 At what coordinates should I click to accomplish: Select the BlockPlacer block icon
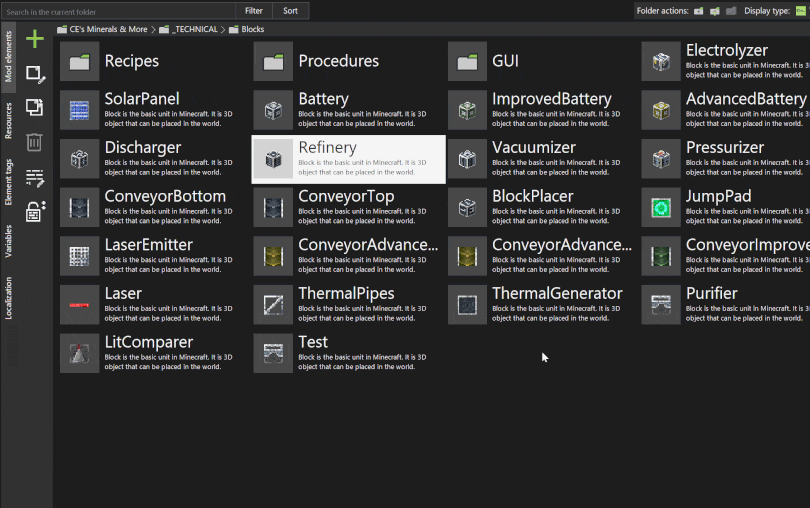point(468,208)
